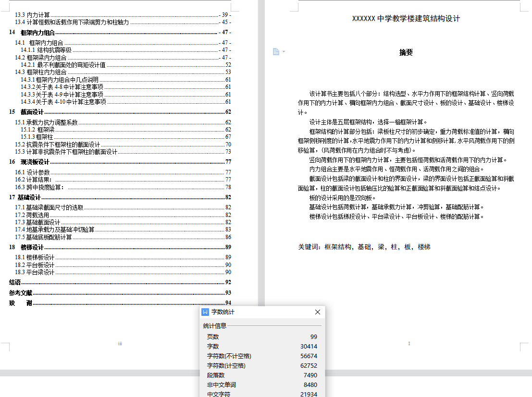Click the WPS logo icon in 字数统计 dialog
The image size is (532, 397).
[206, 312]
